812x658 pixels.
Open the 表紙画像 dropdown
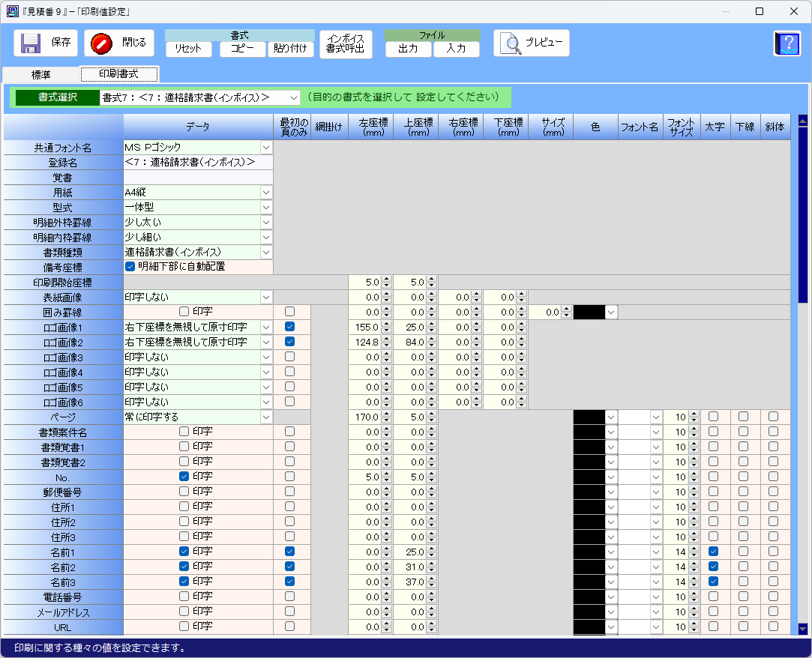[x=266, y=298]
